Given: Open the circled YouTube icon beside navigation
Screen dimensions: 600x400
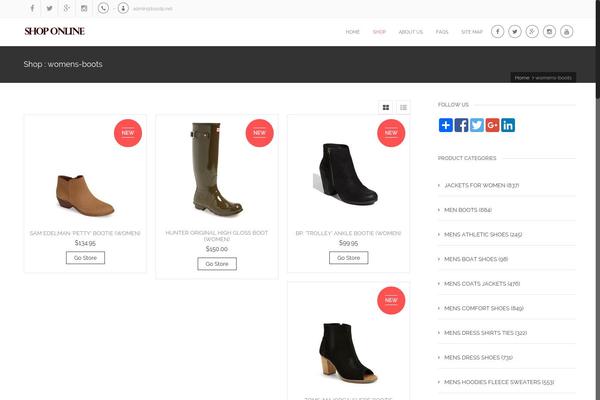Looking at the screenshot, I should 567,31.
